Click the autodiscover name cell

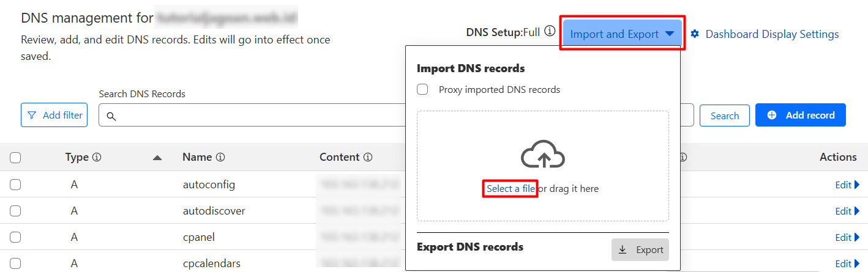click(214, 211)
